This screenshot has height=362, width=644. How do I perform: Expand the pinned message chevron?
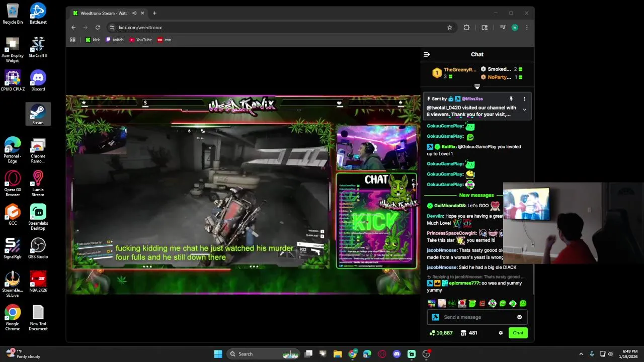point(524,110)
